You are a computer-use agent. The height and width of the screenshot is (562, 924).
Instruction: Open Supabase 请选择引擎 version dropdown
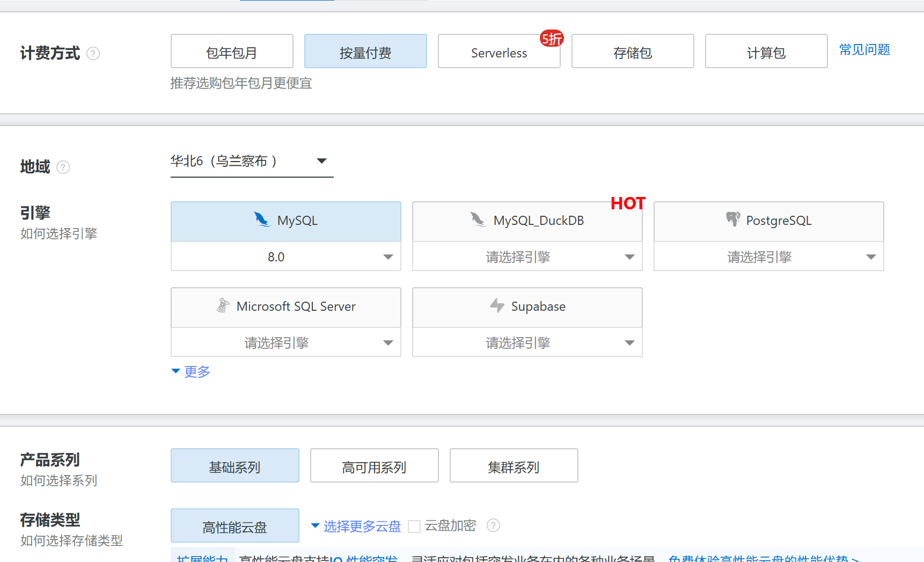(527, 343)
